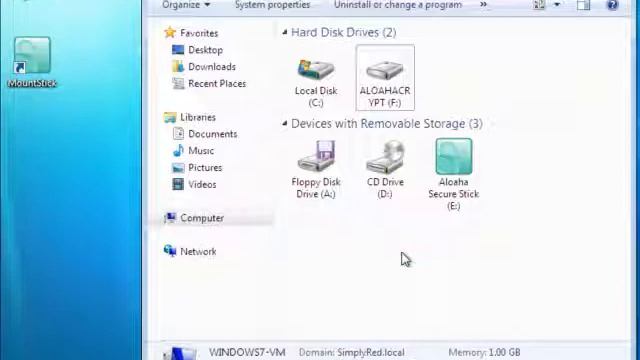This screenshot has width=640, height=360.
Task: Select the ALOAHACRYPT (F:) drive
Action: point(385,78)
